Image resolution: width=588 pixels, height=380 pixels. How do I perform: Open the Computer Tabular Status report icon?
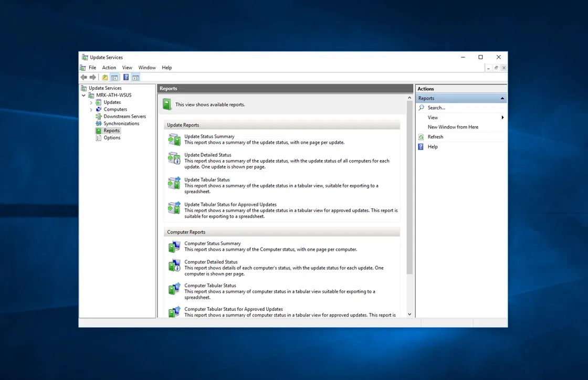tap(174, 289)
